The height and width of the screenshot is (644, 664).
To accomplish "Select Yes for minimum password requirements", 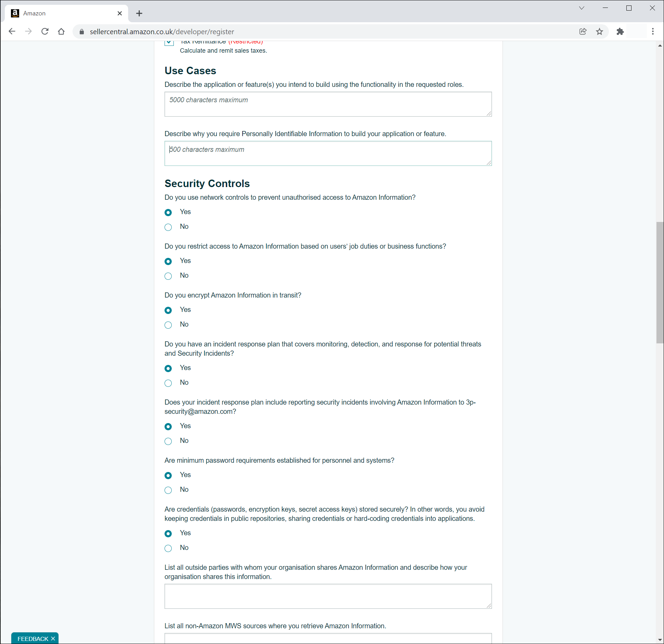I will (x=168, y=475).
